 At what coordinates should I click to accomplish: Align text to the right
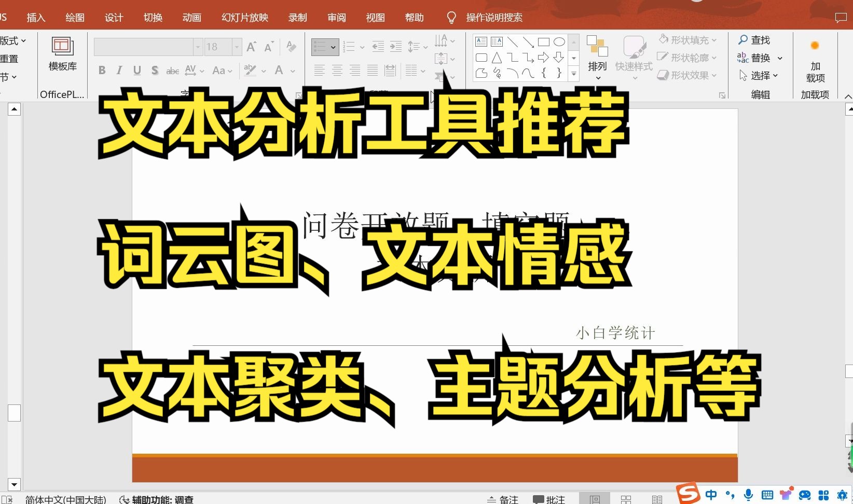355,71
